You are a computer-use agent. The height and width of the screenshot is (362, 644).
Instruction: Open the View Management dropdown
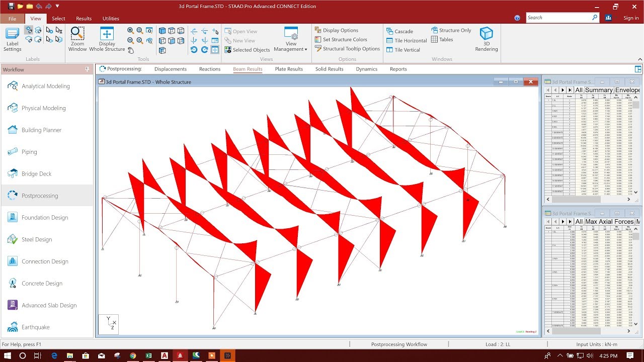click(x=290, y=39)
